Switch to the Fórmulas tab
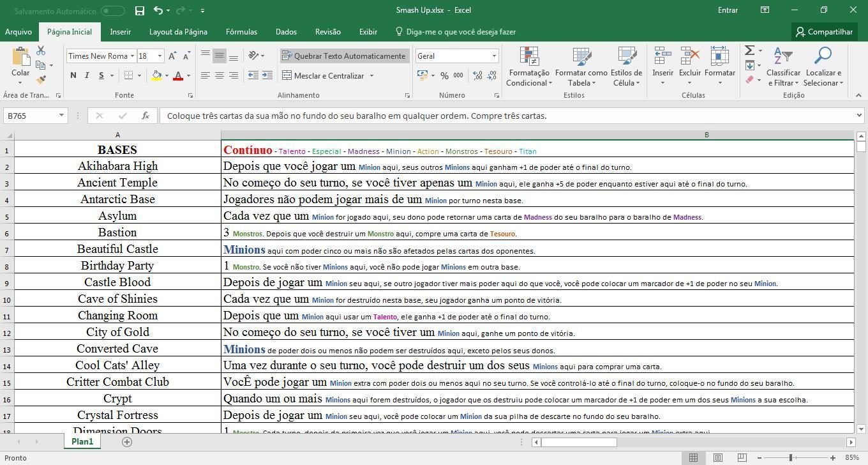 241,31
